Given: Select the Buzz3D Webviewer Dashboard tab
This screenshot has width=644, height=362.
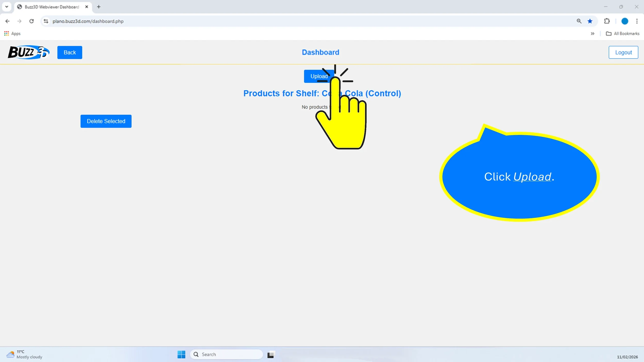Looking at the screenshot, I should (x=52, y=7).
